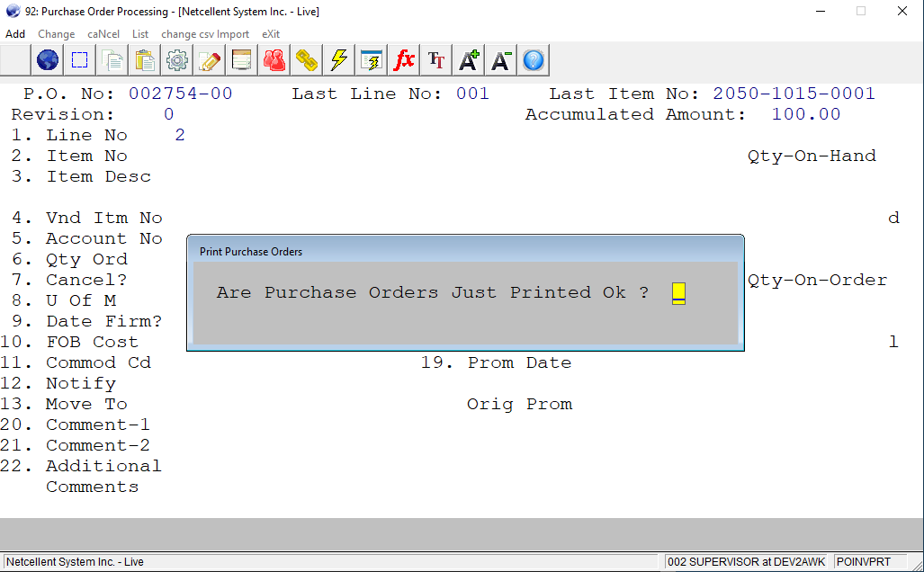Click the window with lightning icon
The height and width of the screenshot is (572, 924).
click(x=372, y=60)
